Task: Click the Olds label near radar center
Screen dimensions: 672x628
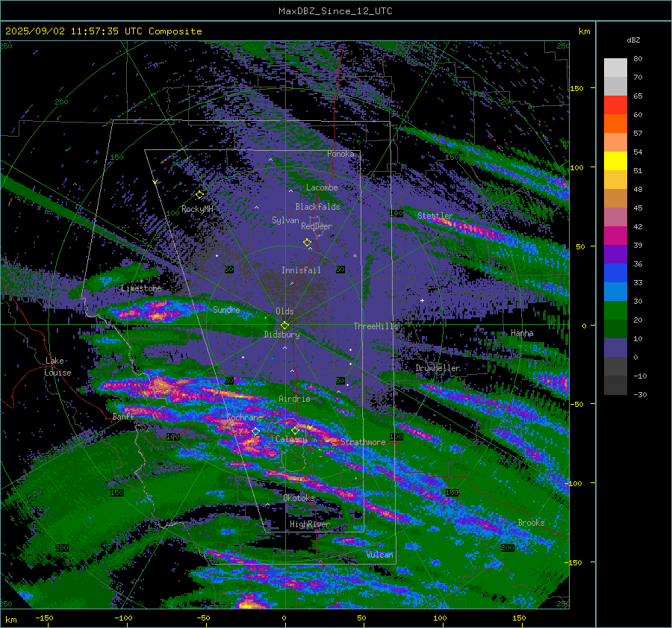Action: point(284,311)
